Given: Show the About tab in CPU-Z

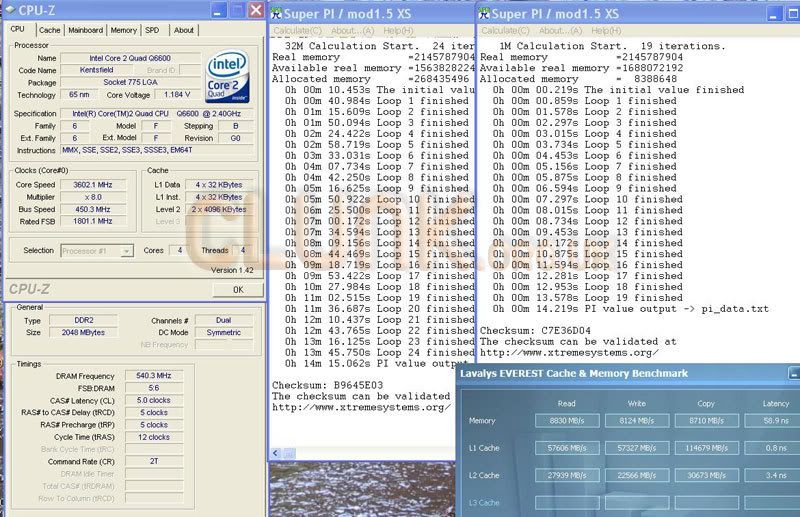Looking at the screenshot, I should click(184, 30).
